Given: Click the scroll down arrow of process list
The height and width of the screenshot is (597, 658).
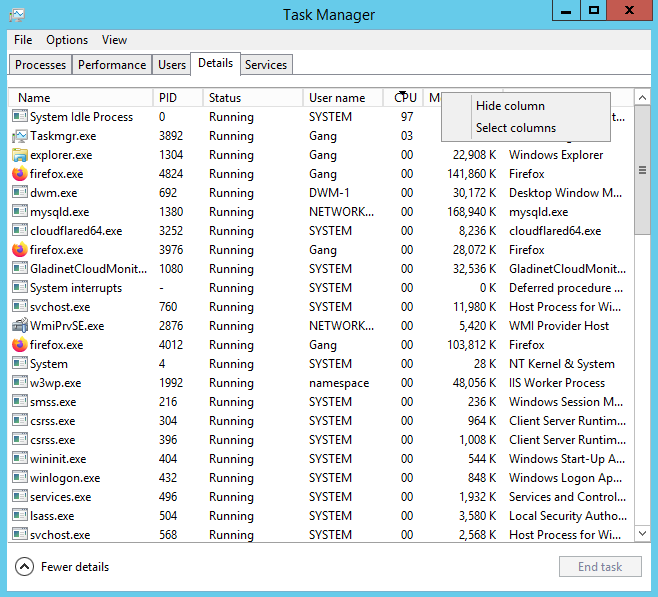Looking at the screenshot, I should (642, 534).
